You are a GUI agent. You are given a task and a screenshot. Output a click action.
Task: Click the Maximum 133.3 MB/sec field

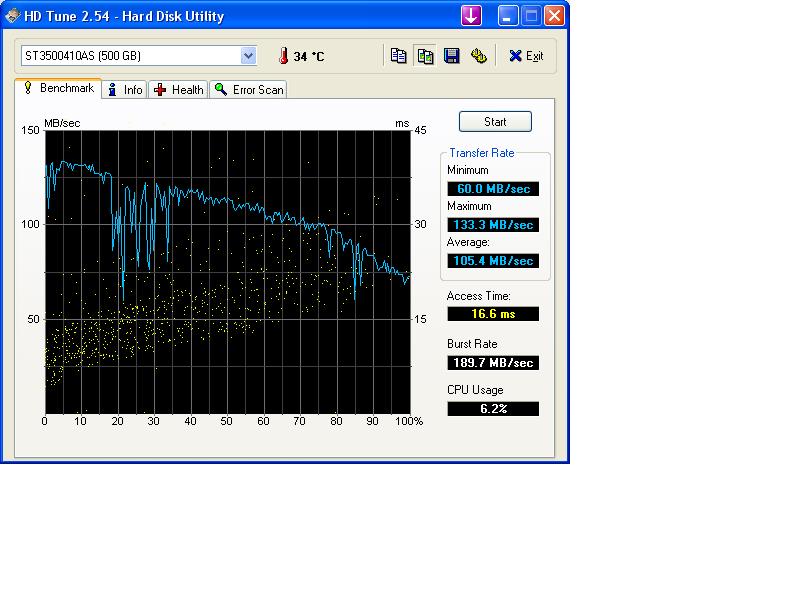click(493, 225)
